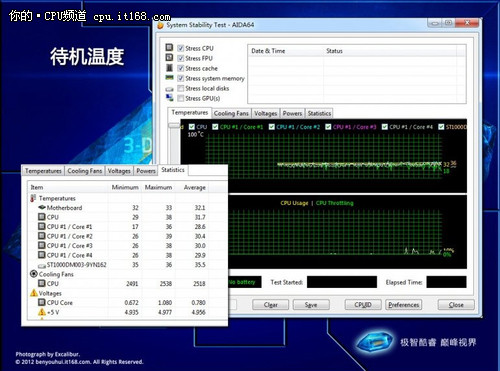
Task: Toggle CPU #1 / Core #1 graph checkbox
Action: coord(215,127)
